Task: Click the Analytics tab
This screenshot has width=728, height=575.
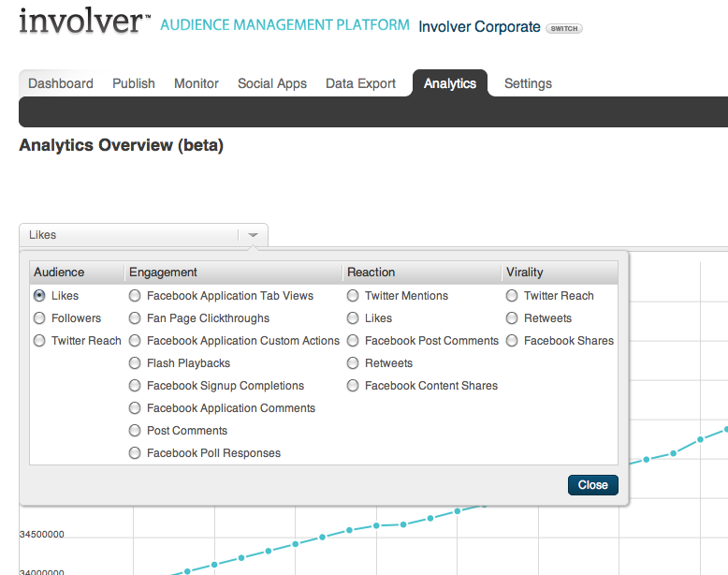Action: (450, 83)
